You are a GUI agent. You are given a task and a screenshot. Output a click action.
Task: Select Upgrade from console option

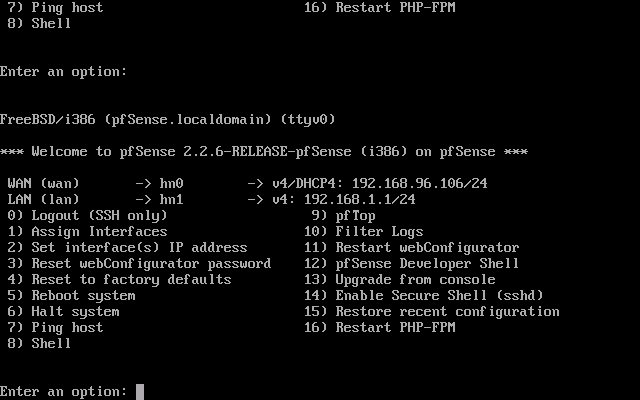399,280
